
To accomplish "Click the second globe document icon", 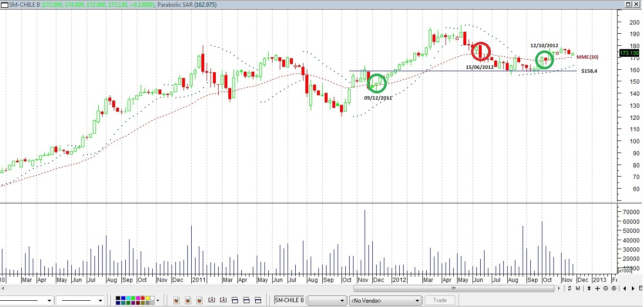I will click(188, 300).
